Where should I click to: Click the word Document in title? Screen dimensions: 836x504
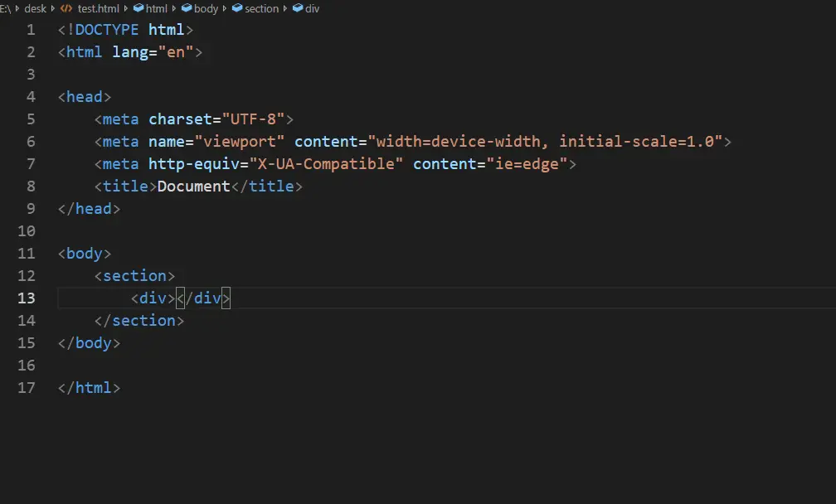193,187
